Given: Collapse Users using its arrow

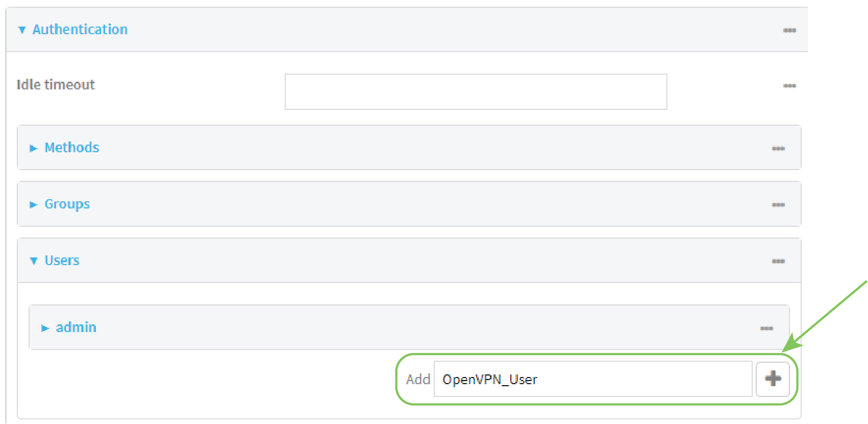Looking at the screenshot, I should 34,261.
